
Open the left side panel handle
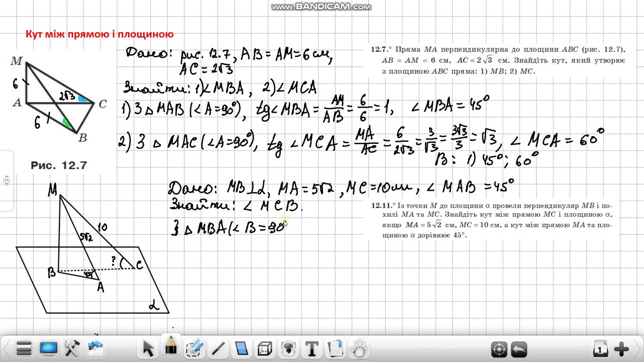pyautogui.click(x=6, y=181)
